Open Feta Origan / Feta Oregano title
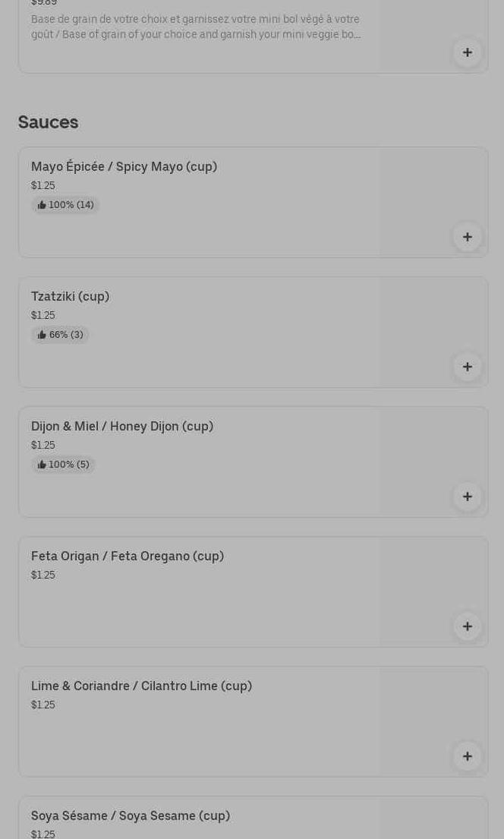The image size is (504, 839). 128,556
